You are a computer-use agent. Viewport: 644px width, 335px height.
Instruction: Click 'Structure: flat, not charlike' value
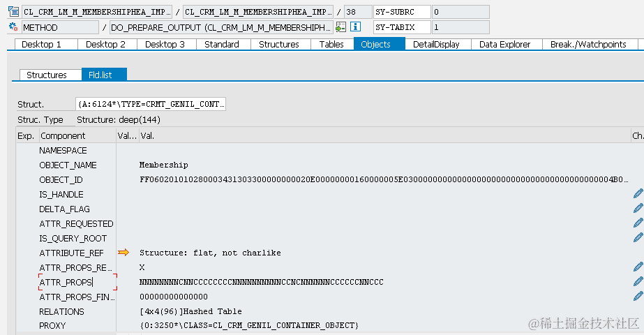pos(210,253)
